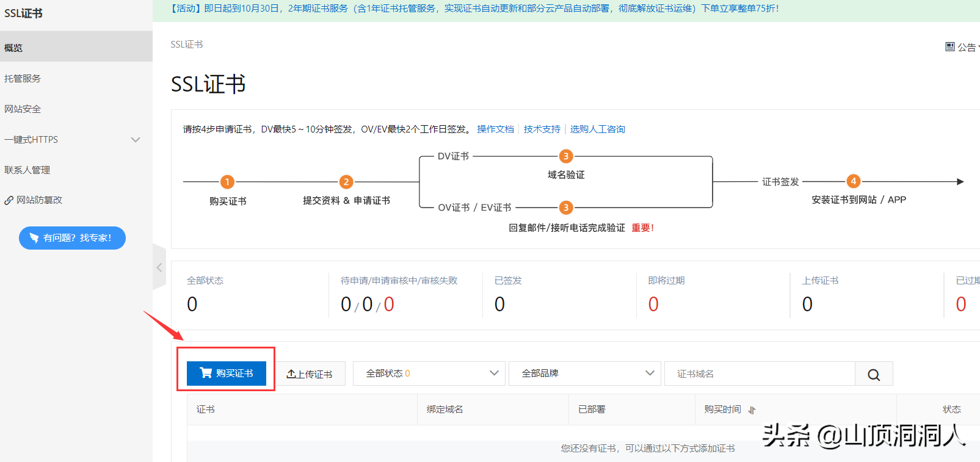This screenshot has height=462, width=980.
Task: Open the 选购人工咨询 link
Action: click(597, 129)
